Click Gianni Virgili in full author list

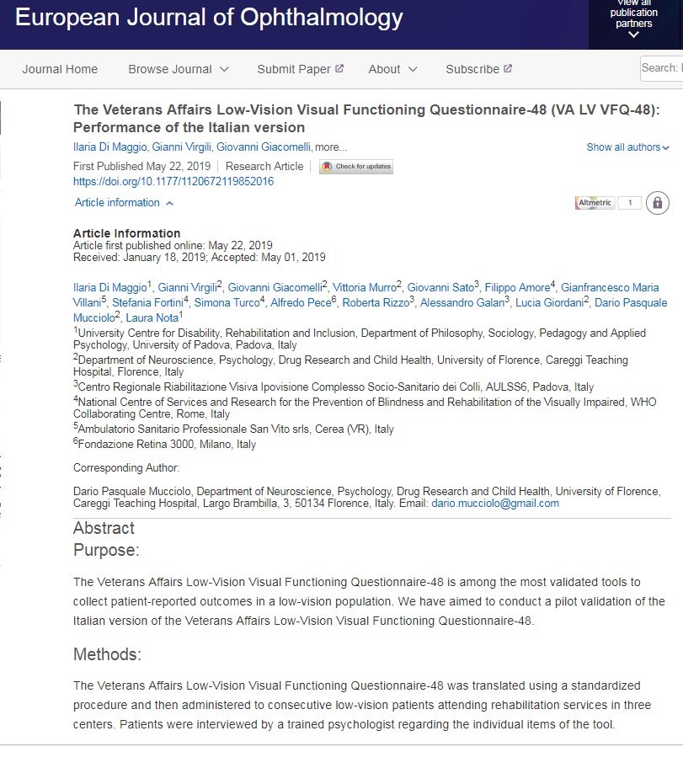(188, 287)
